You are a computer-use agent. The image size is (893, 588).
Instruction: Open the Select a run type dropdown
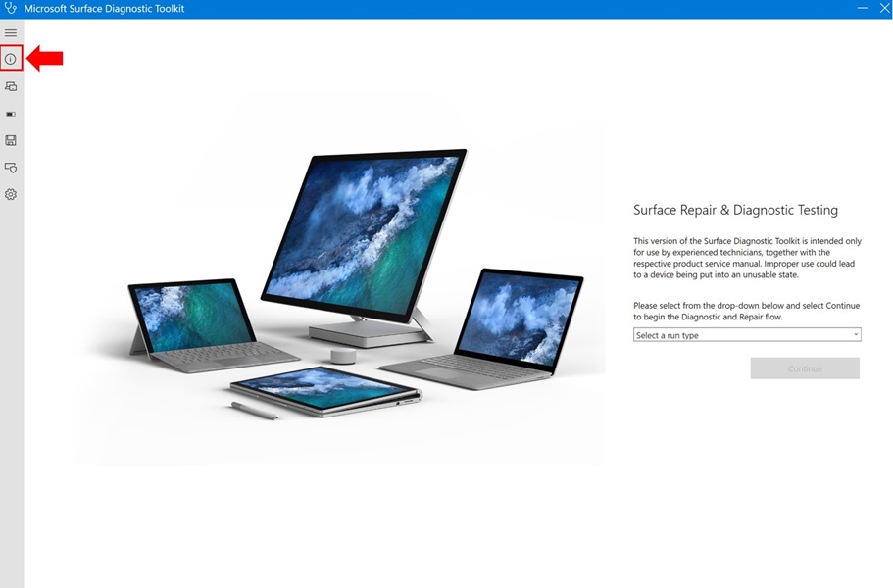pyautogui.click(x=747, y=334)
